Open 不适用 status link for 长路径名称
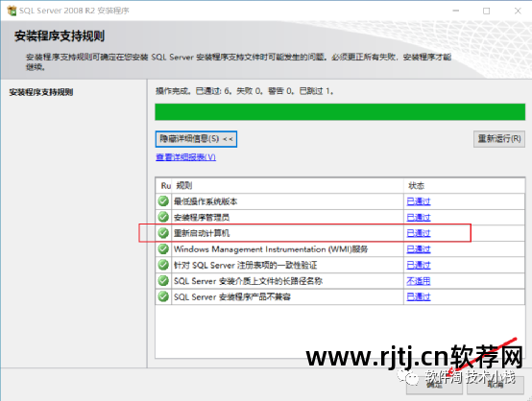Screen dimensions: 532x401 click(x=419, y=281)
